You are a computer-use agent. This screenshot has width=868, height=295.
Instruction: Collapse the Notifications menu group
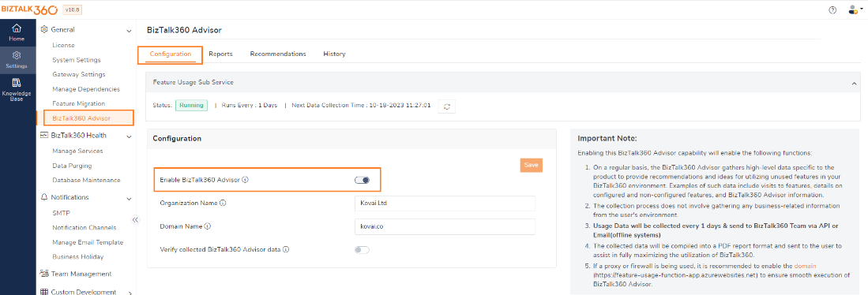pyautogui.click(x=129, y=198)
